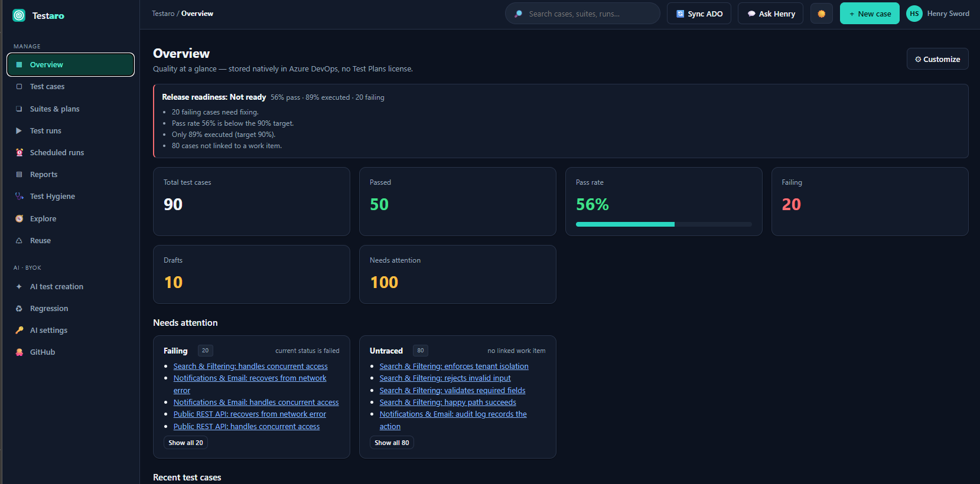This screenshot has height=484, width=980.
Task: Open Search & Filtering: enforces tenant isolation
Action: coord(454,367)
